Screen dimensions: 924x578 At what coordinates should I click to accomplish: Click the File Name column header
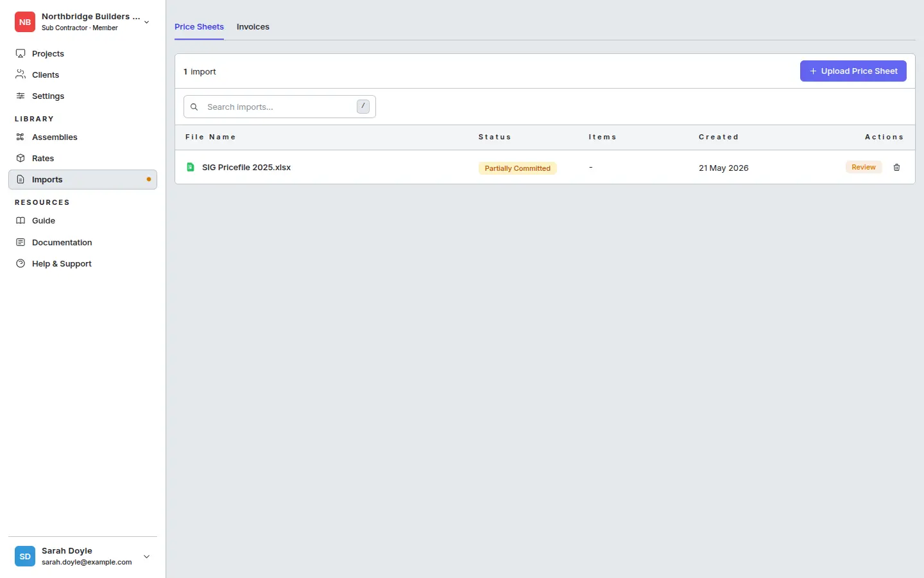[x=210, y=137]
